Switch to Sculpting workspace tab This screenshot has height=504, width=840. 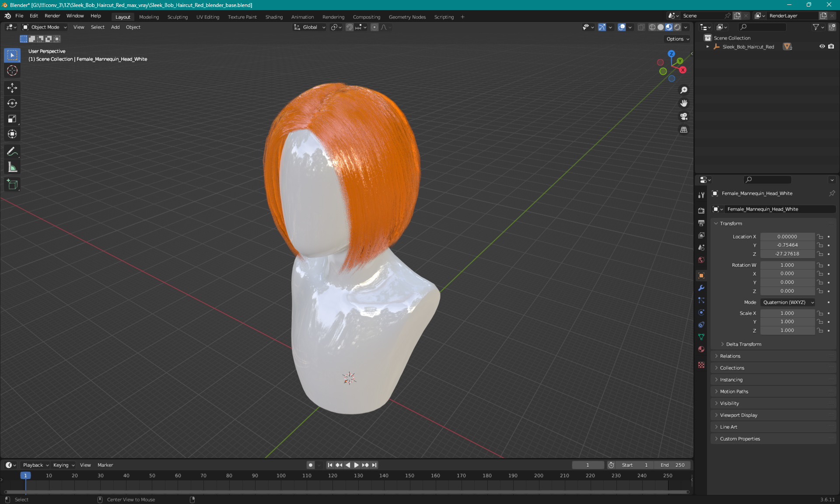177,17
